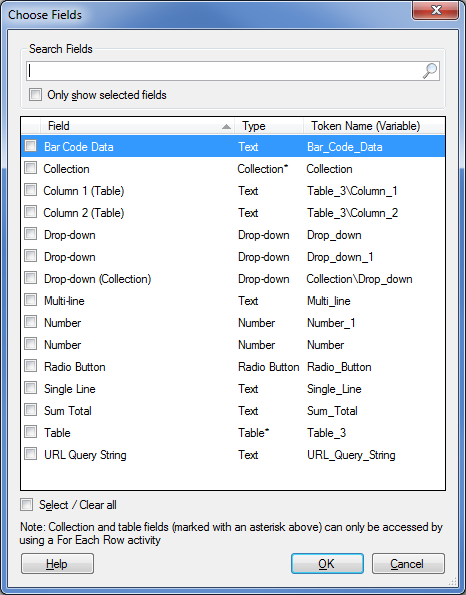Select the Multi-line field row

pos(233,301)
